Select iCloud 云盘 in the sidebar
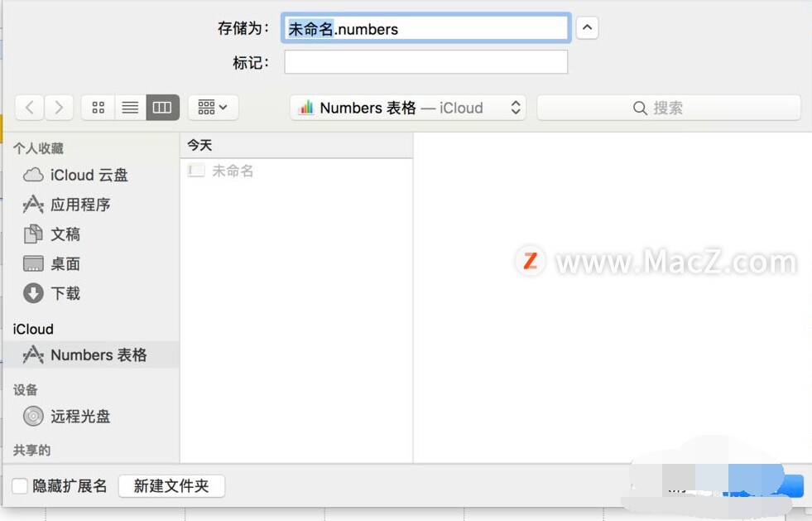The image size is (812, 521). tap(91, 175)
